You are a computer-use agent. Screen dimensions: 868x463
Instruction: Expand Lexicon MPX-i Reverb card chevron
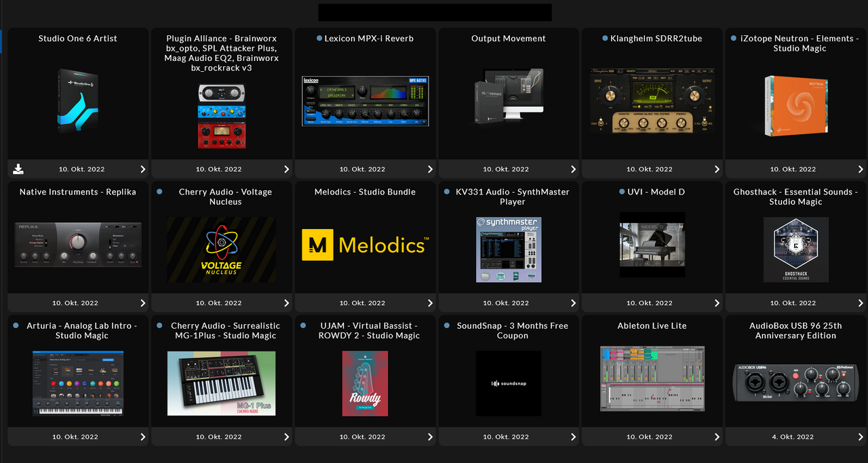click(431, 169)
